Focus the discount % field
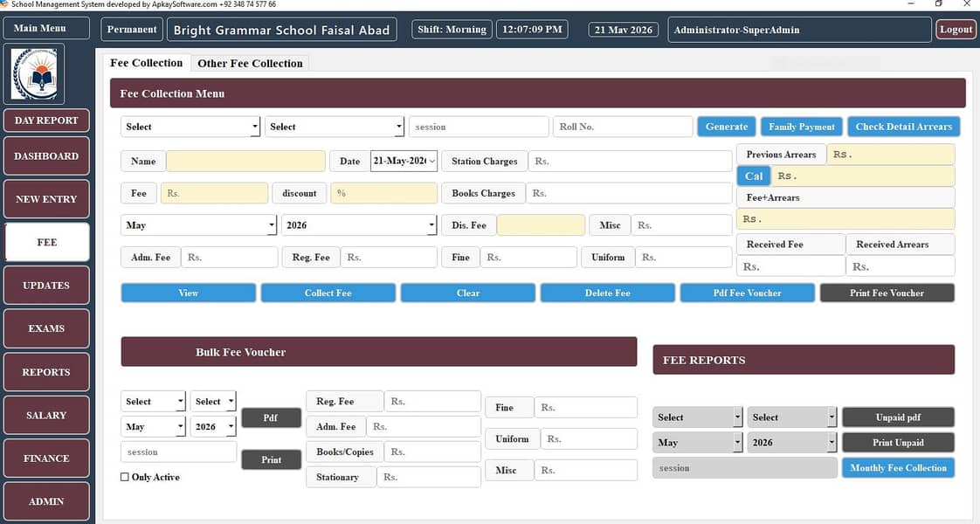 pos(383,194)
